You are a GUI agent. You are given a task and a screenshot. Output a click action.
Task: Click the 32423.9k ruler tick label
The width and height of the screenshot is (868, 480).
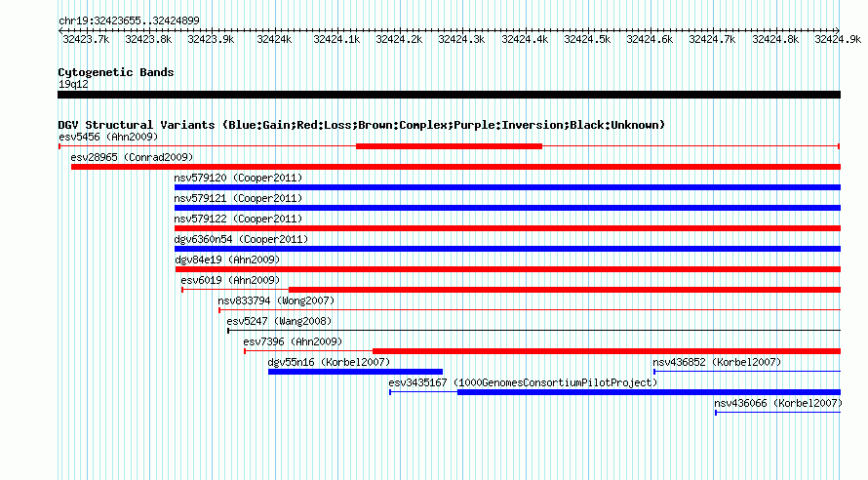(x=211, y=39)
